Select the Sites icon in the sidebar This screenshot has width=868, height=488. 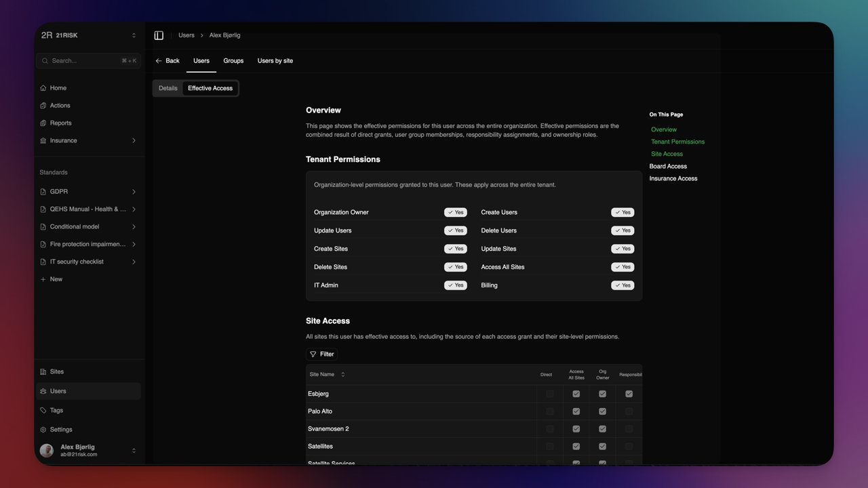tap(43, 371)
